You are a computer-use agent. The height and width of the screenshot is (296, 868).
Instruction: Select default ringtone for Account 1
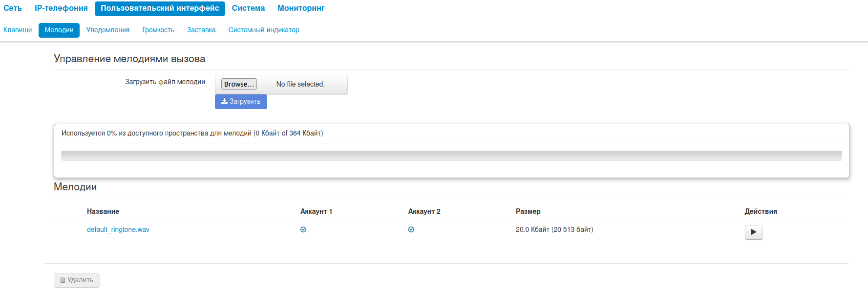[303, 229]
